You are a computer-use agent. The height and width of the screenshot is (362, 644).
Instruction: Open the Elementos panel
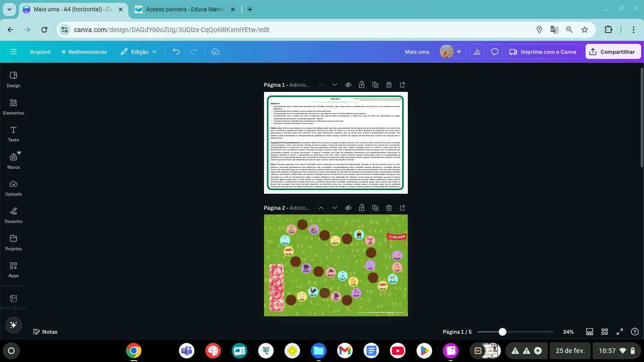[13, 107]
